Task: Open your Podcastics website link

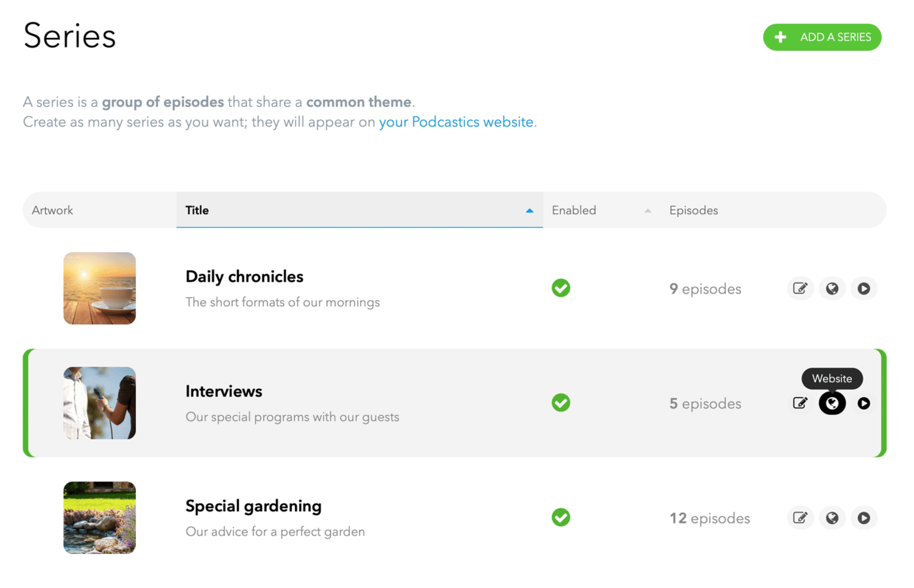Action: tap(456, 122)
